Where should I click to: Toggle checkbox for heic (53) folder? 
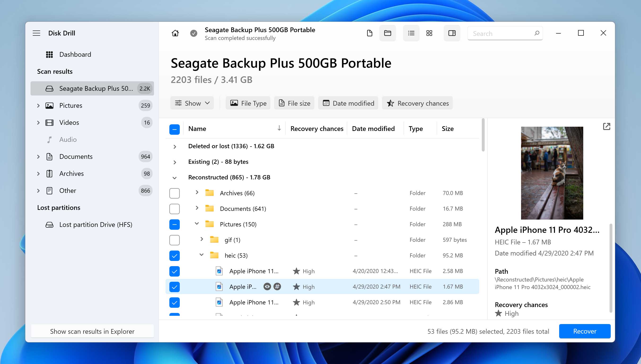[x=174, y=255]
